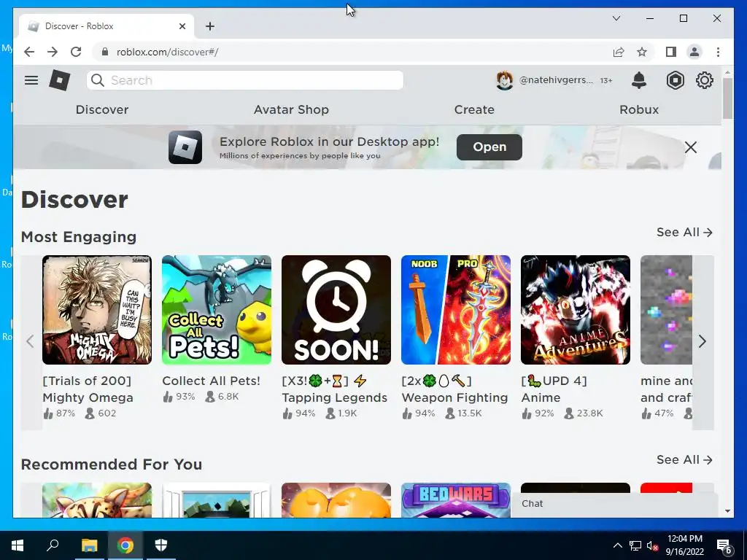Open Chrome profile icon
747x560 pixels.
pos(694,52)
